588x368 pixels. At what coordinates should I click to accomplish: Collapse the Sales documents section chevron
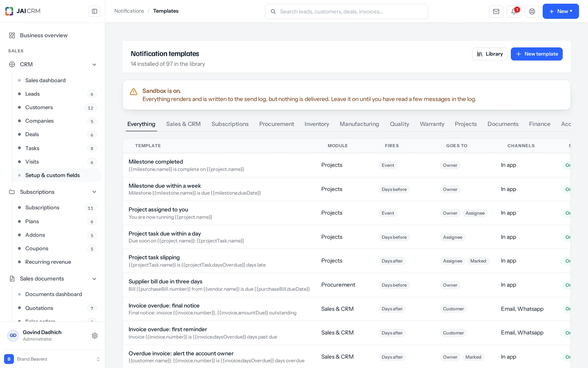pyautogui.click(x=94, y=279)
